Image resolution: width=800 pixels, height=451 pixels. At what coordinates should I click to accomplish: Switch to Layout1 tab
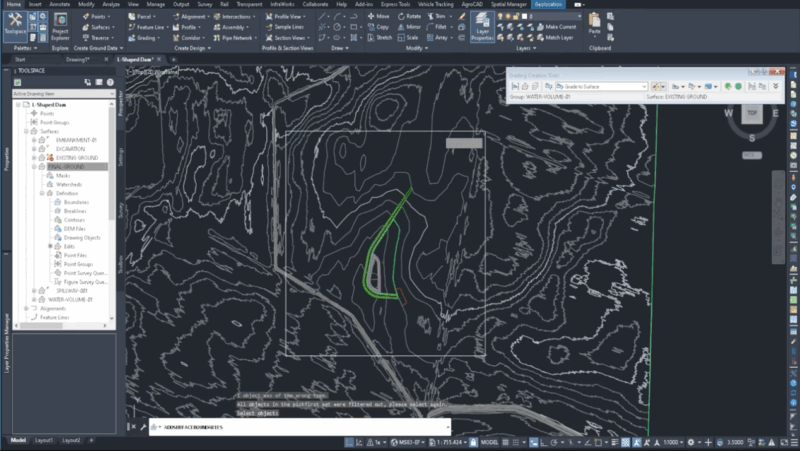pos(44,440)
